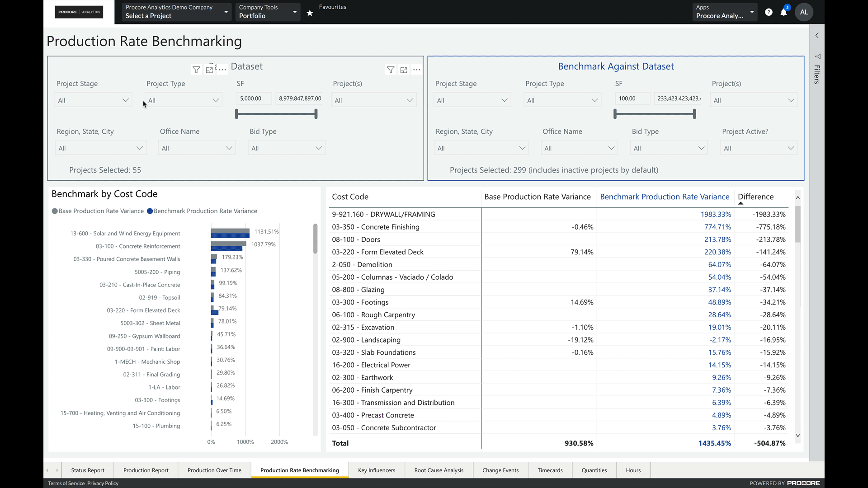Open the AL user avatar menu
868x488 pixels.
[804, 12]
